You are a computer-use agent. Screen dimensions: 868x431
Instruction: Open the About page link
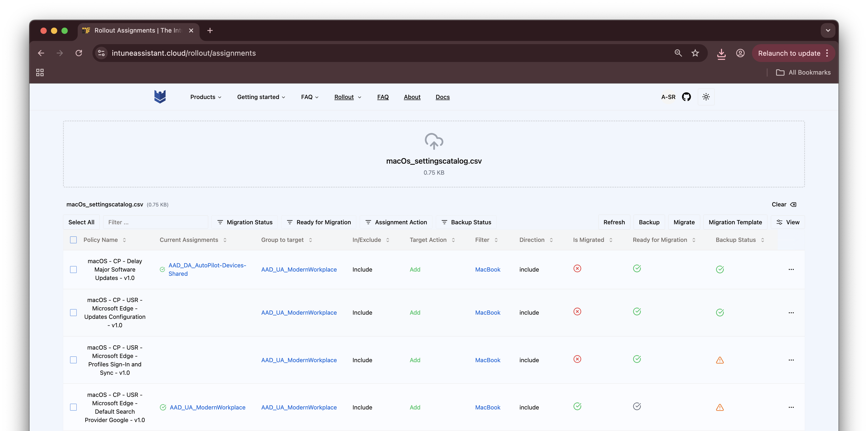(412, 97)
